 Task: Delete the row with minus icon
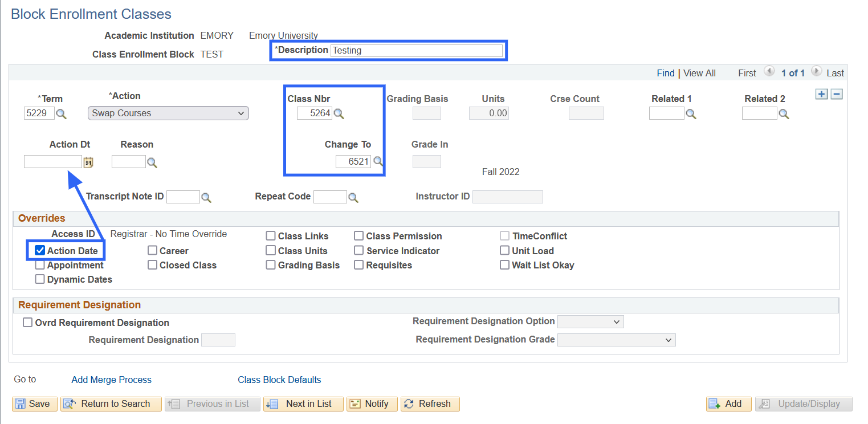click(836, 95)
